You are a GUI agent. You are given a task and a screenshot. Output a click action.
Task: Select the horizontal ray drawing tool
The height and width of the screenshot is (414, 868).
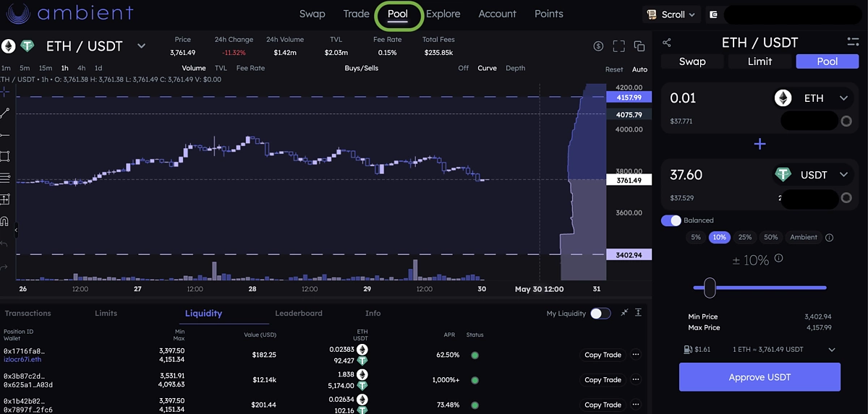coord(5,134)
